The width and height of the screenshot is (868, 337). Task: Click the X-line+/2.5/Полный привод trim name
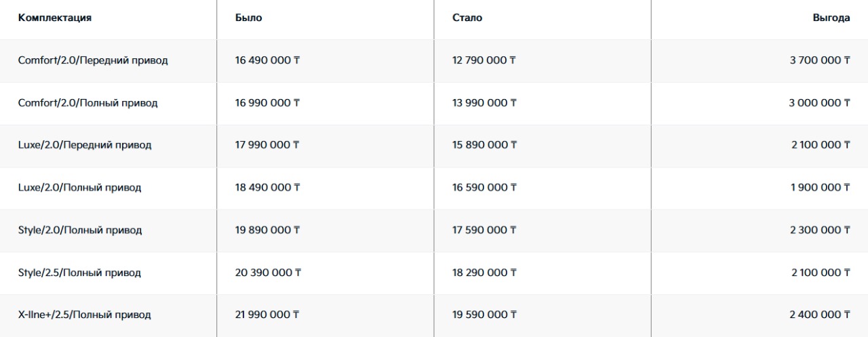point(84,315)
